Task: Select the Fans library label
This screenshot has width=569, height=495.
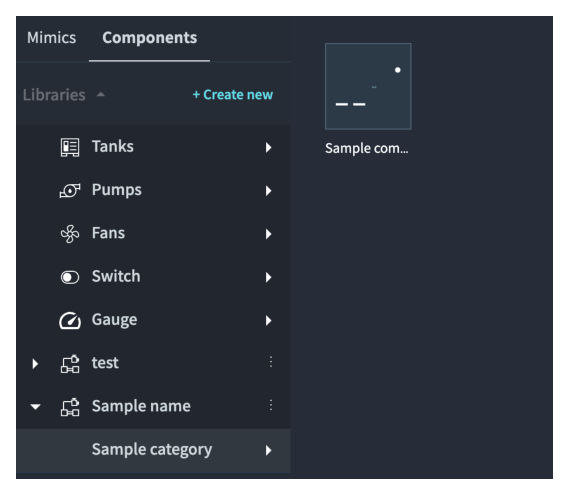Action: tap(109, 233)
